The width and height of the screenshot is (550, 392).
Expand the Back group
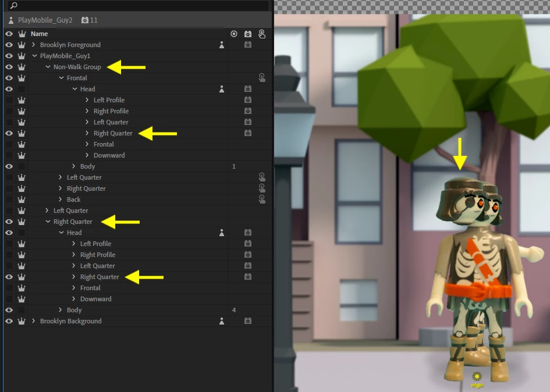[x=61, y=199]
